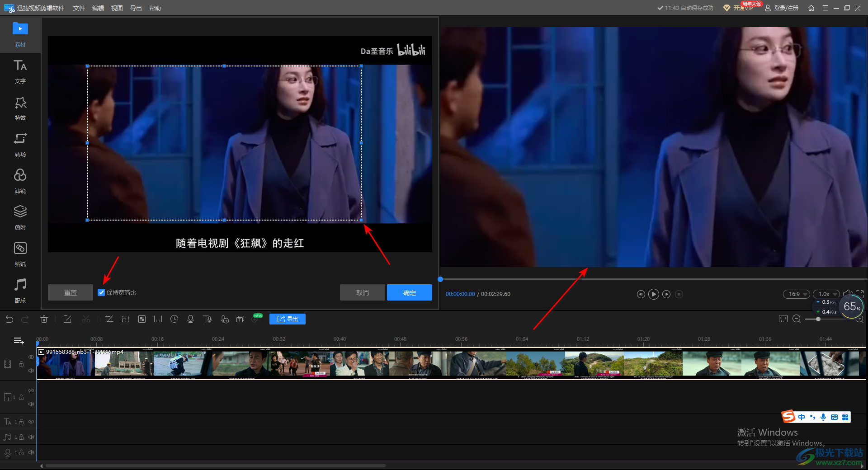Select the 991558388_nb3-1-30032.mp4 clip
Image resolution: width=868 pixels, height=470 pixels.
click(451, 364)
